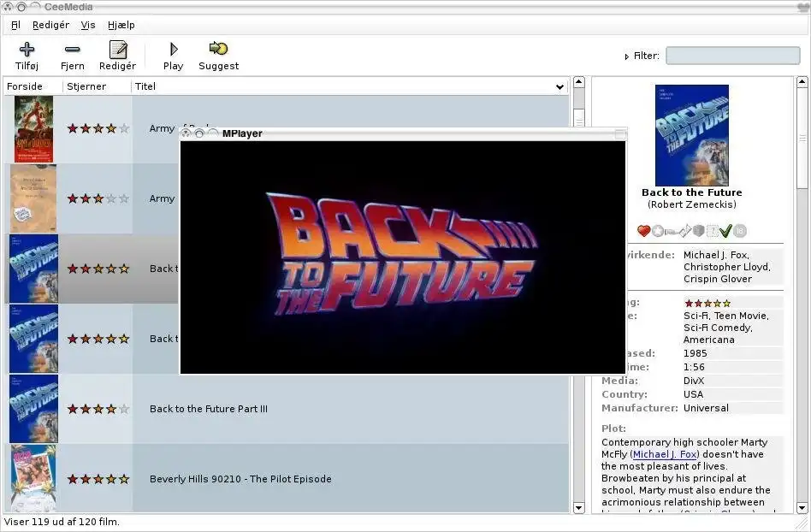The image size is (811, 532).
Task: Click the '(Robert Zemeckis)' director text
Action: pyautogui.click(x=691, y=204)
